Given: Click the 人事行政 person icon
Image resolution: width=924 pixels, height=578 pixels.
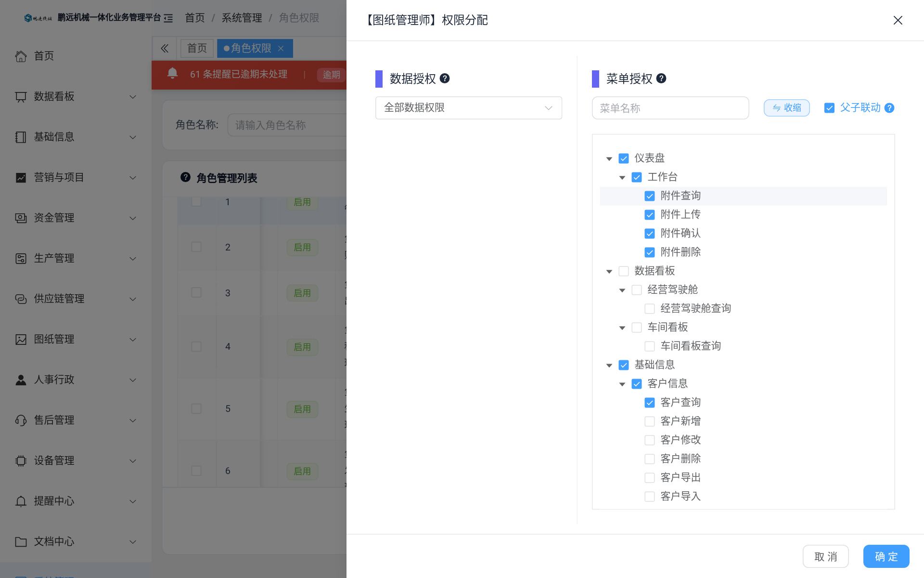Looking at the screenshot, I should (x=21, y=380).
